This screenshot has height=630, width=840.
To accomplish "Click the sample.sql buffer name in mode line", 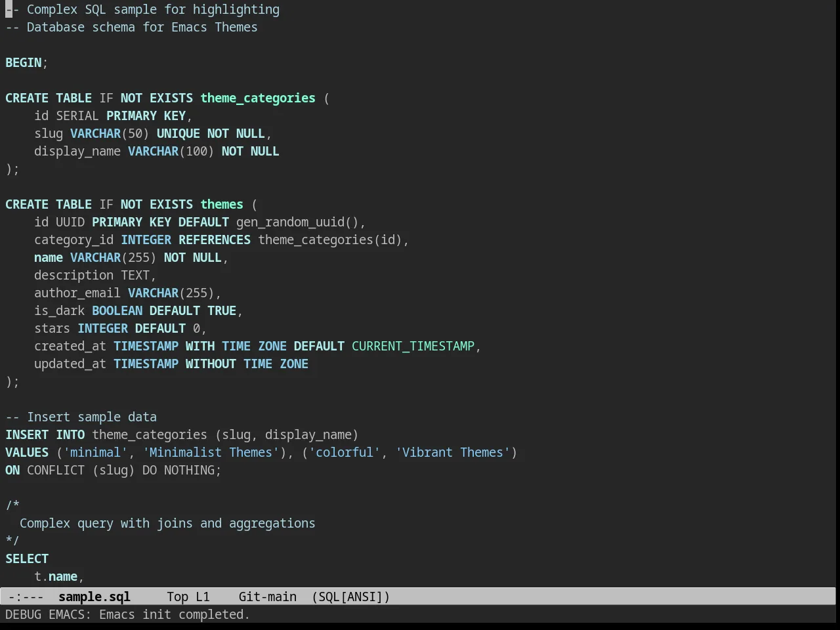I will pos(94,597).
